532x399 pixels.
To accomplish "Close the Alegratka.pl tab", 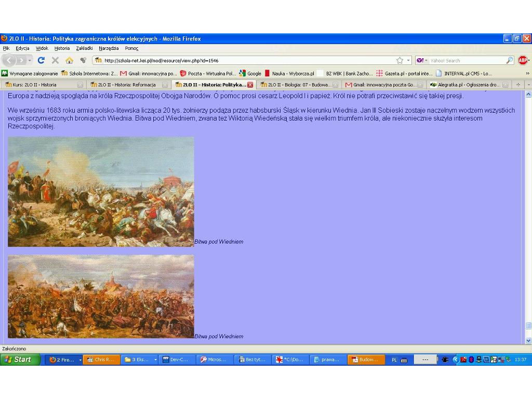I will pyautogui.click(x=505, y=85).
